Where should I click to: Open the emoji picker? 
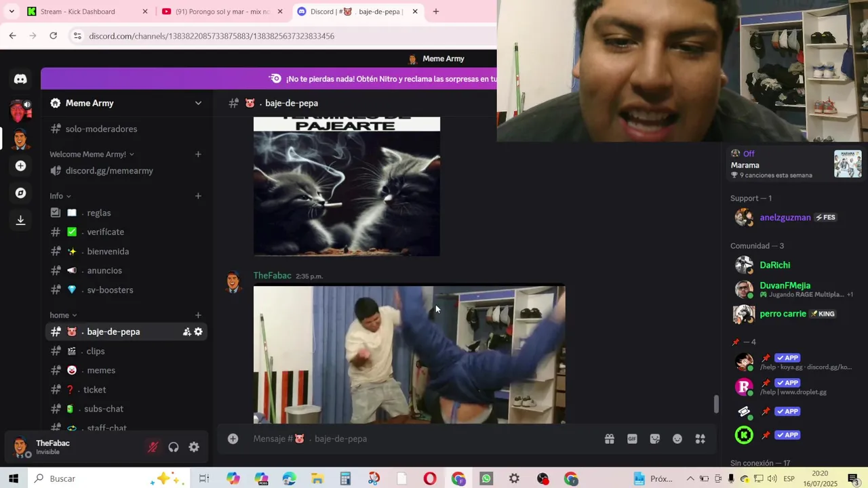[x=677, y=439]
